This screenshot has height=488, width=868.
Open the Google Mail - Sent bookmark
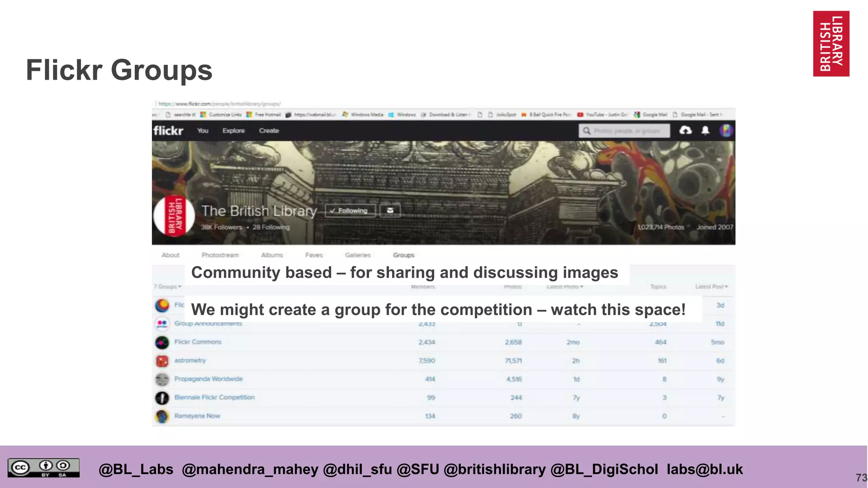pos(698,115)
